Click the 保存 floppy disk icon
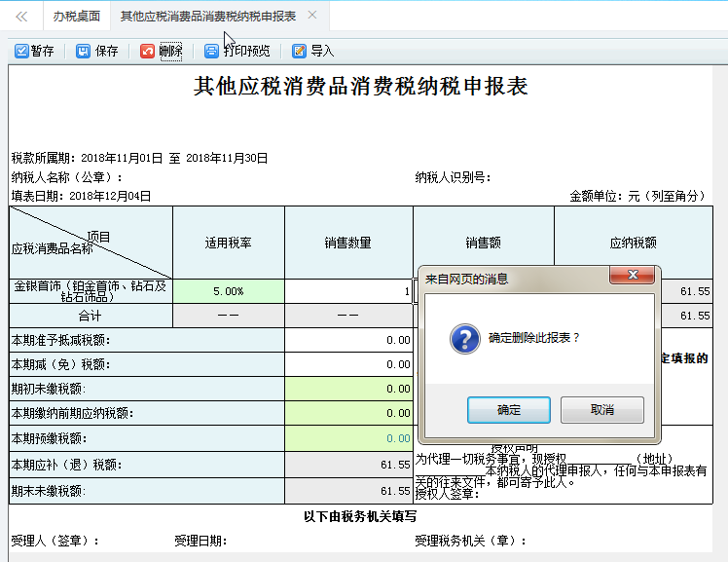Viewport: 728px width, 562px height. click(x=83, y=51)
